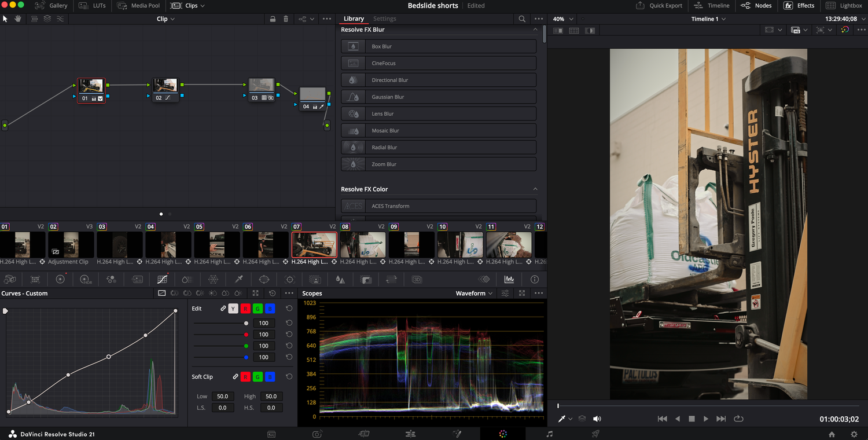Click the Quick Export button
The image size is (868, 440).
click(659, 6)
